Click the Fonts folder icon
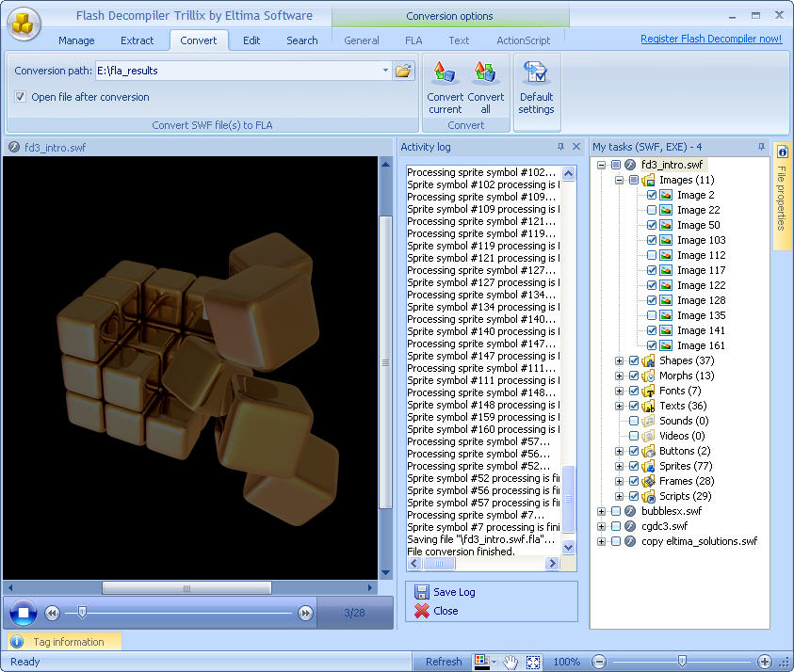This screenshot has height=672, width=794. (648, 392)
